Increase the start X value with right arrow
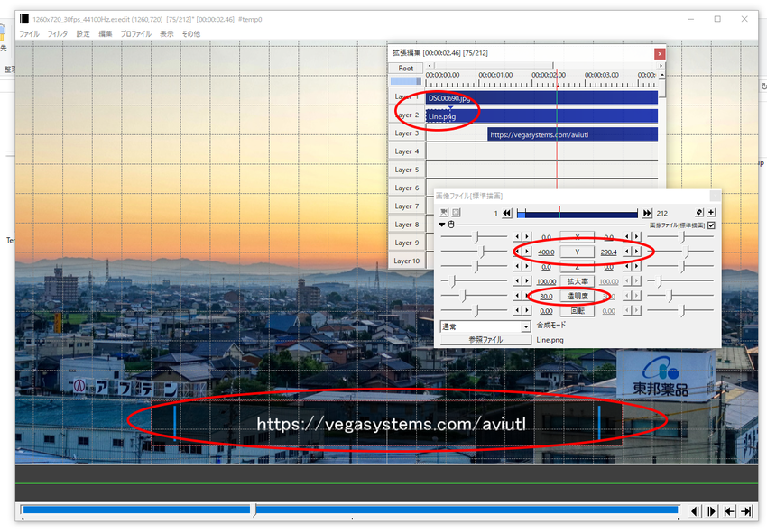 [x=527, y=236]
